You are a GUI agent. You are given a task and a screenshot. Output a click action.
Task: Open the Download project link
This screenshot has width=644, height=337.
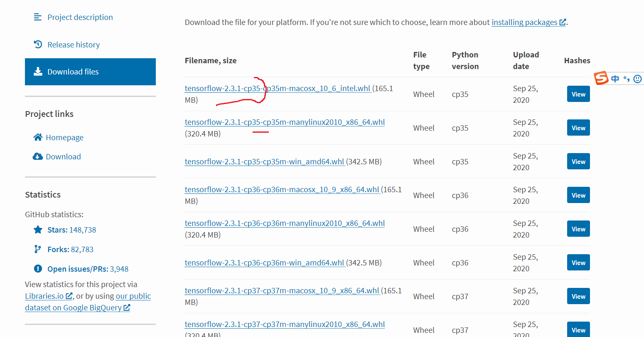pos(63,156)
